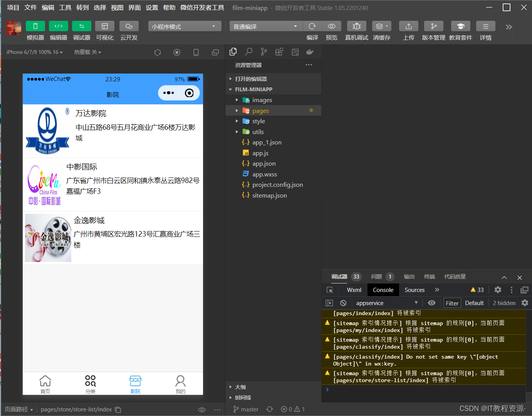Show more devtools tabs chevron
Image resolution: width=532 pixels, height=416 pixels.
[437, 290]
